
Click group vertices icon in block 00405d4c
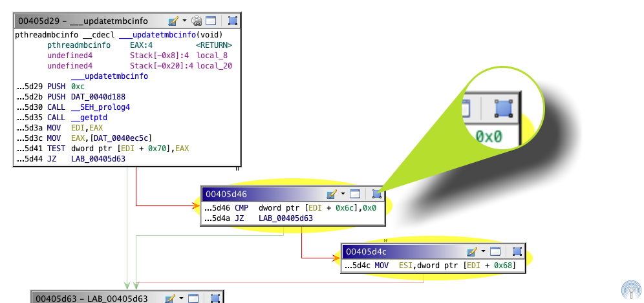[x=517, y=251]
